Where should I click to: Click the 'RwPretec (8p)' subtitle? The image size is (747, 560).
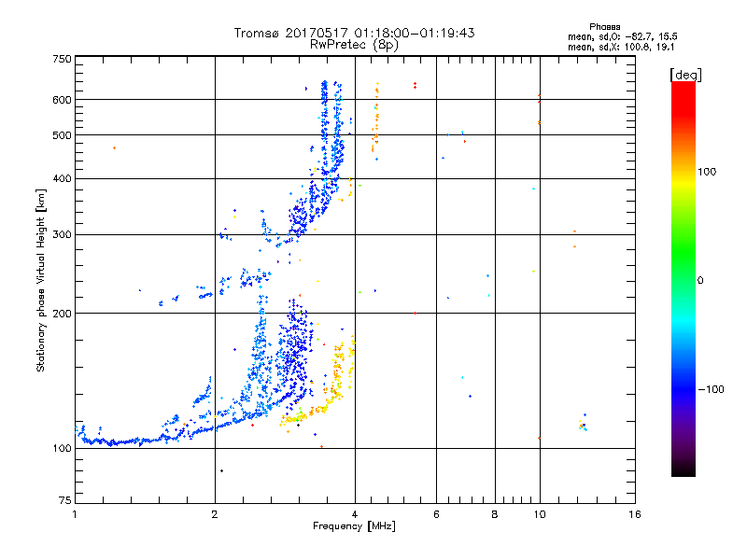tap(354, 45)
